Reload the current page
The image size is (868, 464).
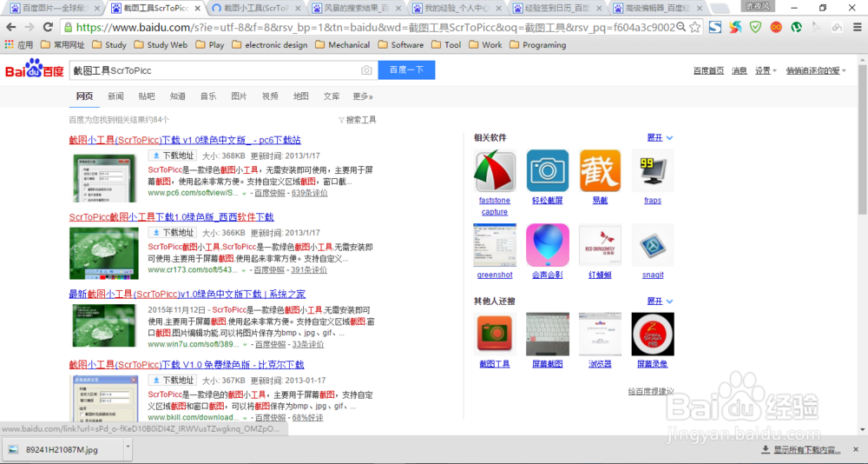[x=48, y=27]
